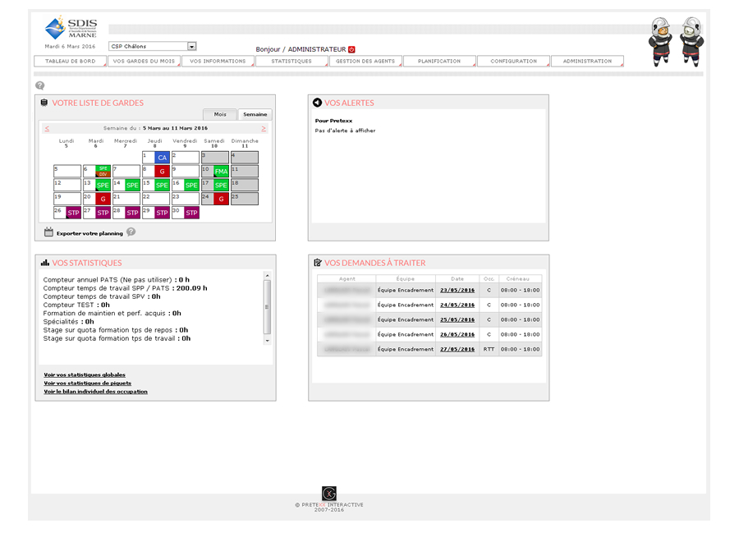Click the calendar export planning icon
The image size is (739, 560).
(x=48, y=232)
